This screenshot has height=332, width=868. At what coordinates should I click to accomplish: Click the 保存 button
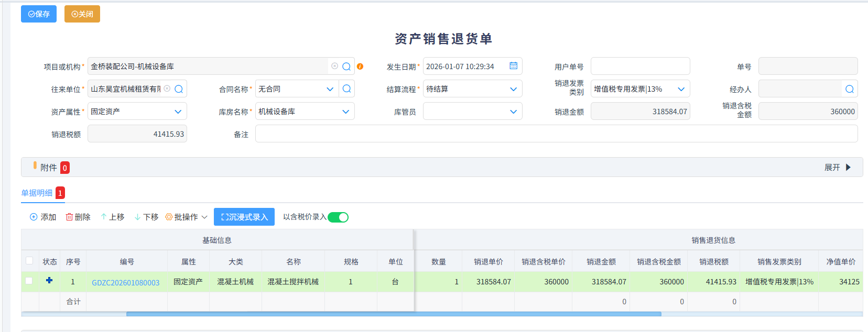(x=39, y=14)
